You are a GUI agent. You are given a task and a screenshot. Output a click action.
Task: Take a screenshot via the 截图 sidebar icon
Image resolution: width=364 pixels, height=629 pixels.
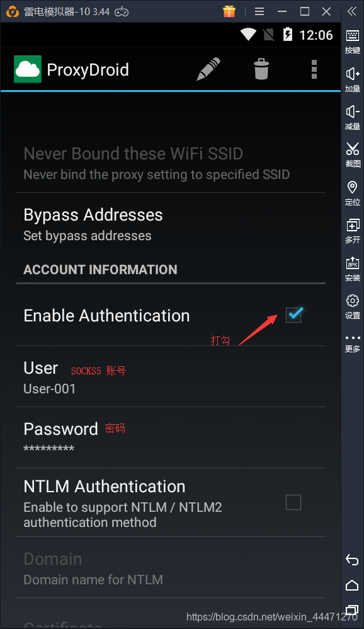tap(352, 150)
